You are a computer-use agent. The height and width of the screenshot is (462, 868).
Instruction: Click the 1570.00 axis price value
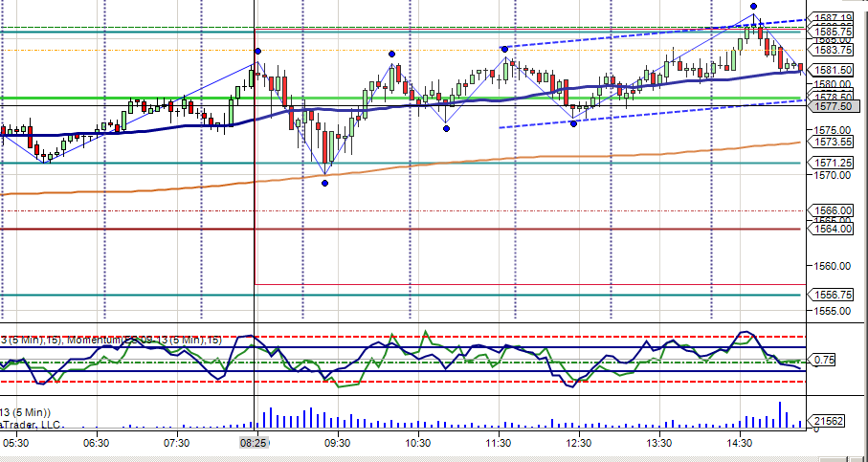(832, 175)
